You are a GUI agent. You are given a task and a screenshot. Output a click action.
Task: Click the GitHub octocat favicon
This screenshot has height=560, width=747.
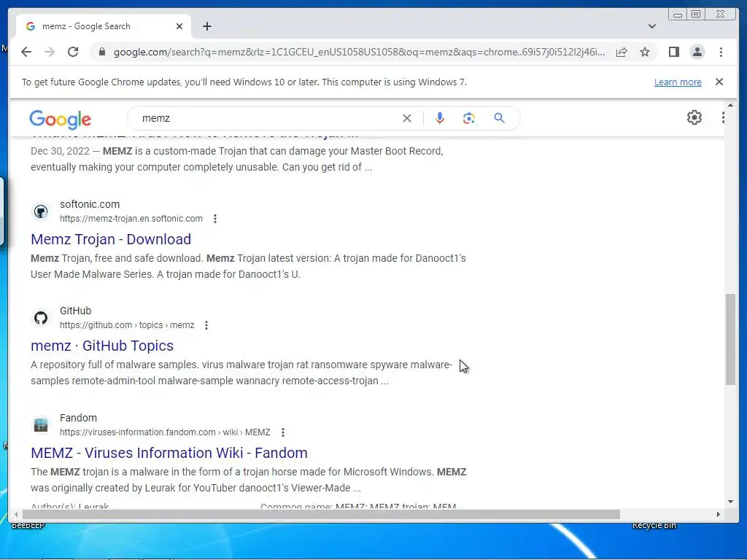tap(41, 318)
